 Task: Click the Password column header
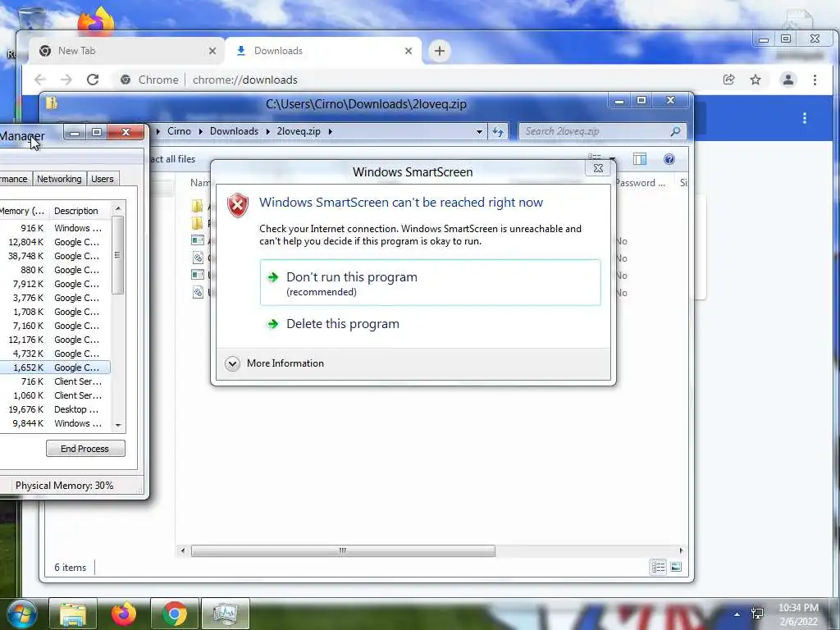640,183
